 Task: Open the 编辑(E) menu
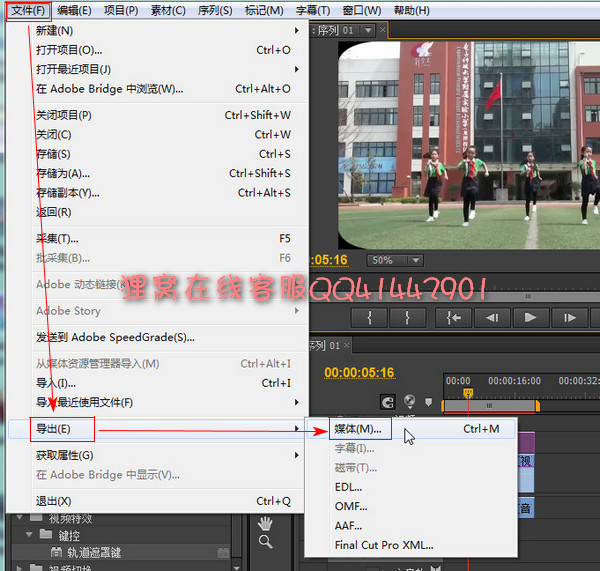(x=74, y=10)
